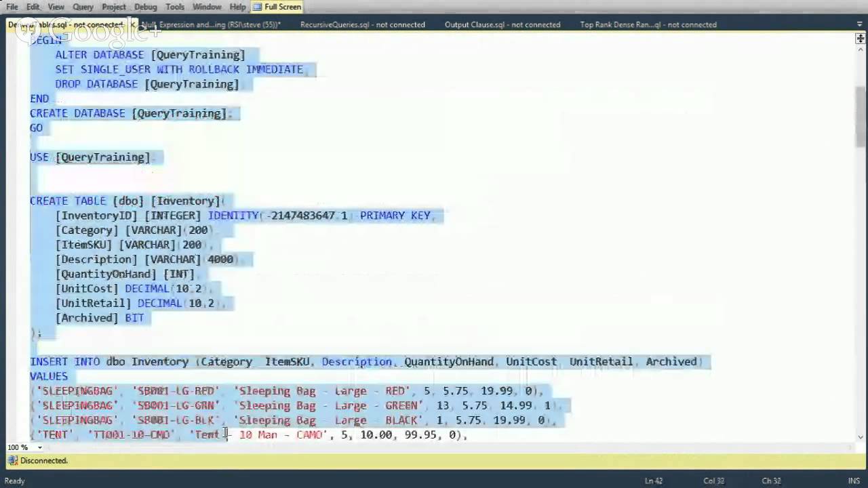Click the 'TT001-10-CMO' tent row
This screenshot has width=868, height=488.
click(249, 434)
